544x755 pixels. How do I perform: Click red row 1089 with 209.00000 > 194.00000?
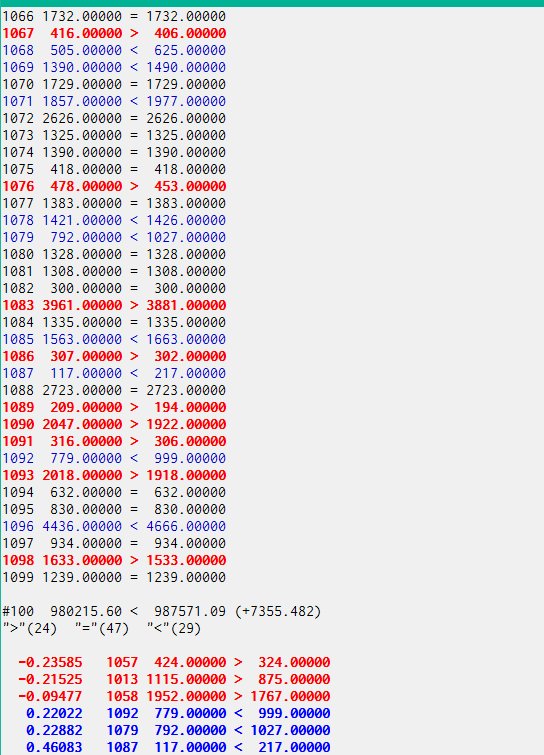[114, 407]
